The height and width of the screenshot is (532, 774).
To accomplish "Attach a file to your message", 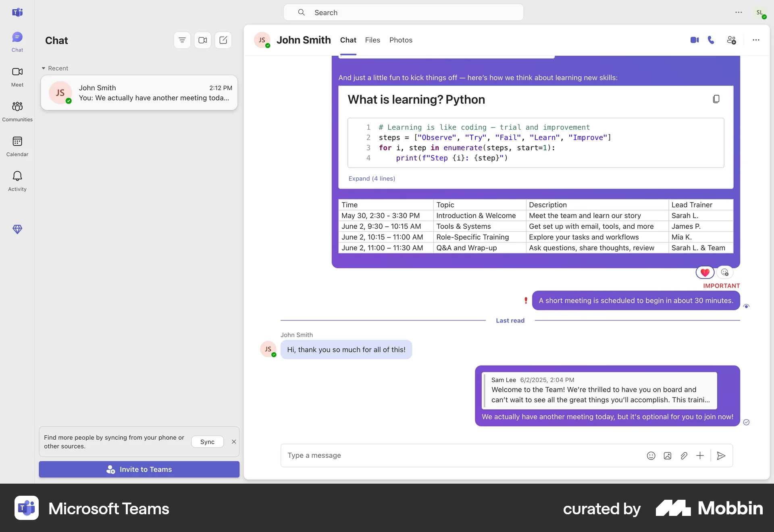I will click(684, 455).
